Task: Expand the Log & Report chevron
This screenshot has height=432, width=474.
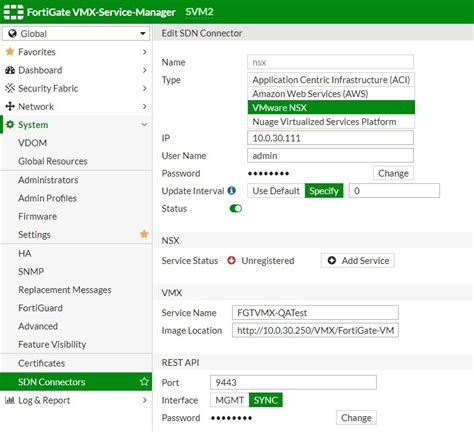Action: click(x=144, y=400)
